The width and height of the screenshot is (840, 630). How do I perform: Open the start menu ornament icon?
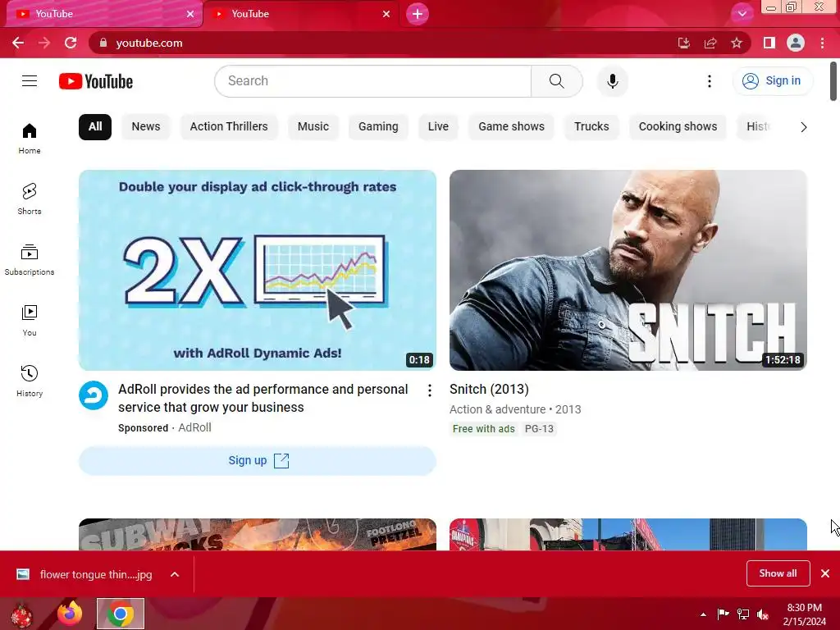point(22,614)
